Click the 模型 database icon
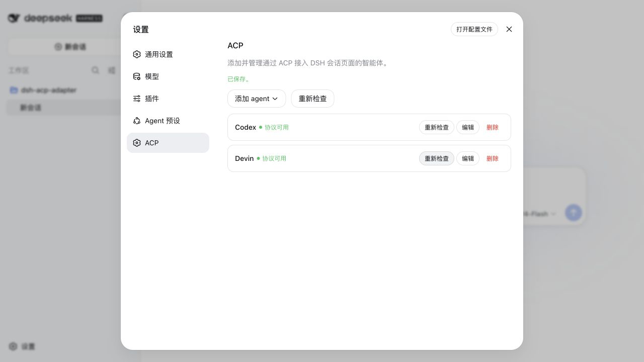Screen dimensions: 644x362 click(137, 76)
